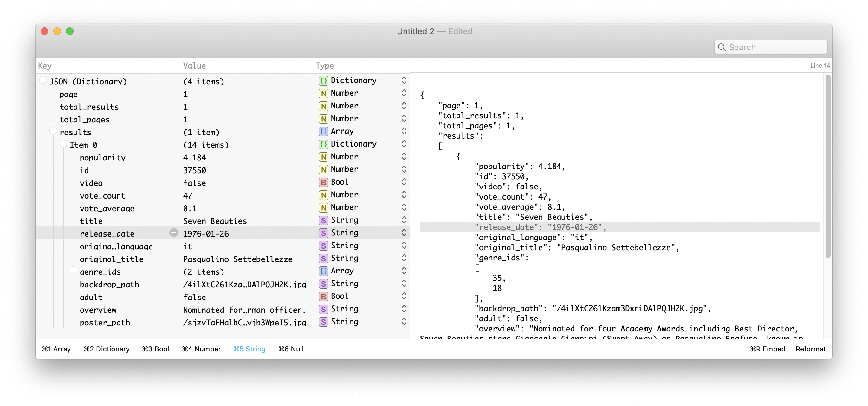The height and width of the screenshot is (406, 868).
Task: Click the Bool type icon on video row
Action: (323, 182)
